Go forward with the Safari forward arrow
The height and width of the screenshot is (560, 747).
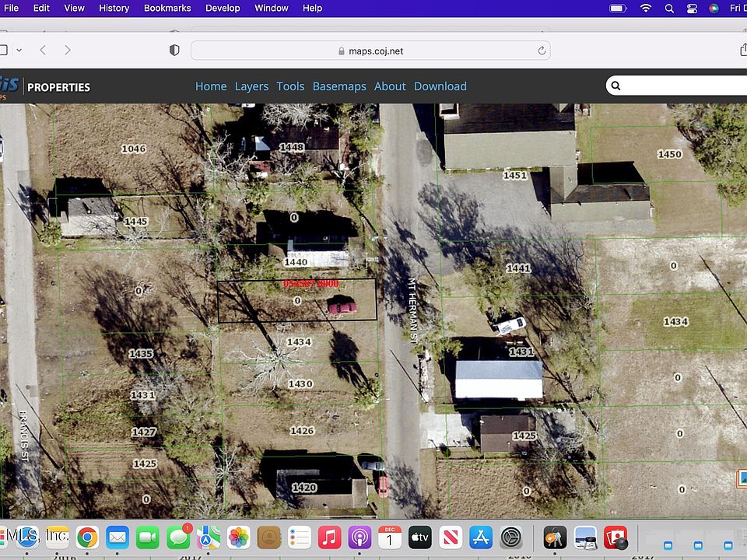[x=68, y=50]
